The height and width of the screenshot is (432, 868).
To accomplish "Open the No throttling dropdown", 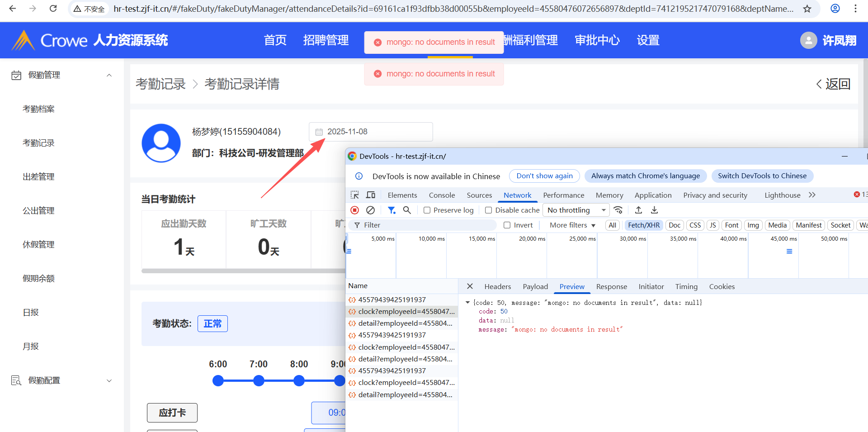I will pos(576,210).
